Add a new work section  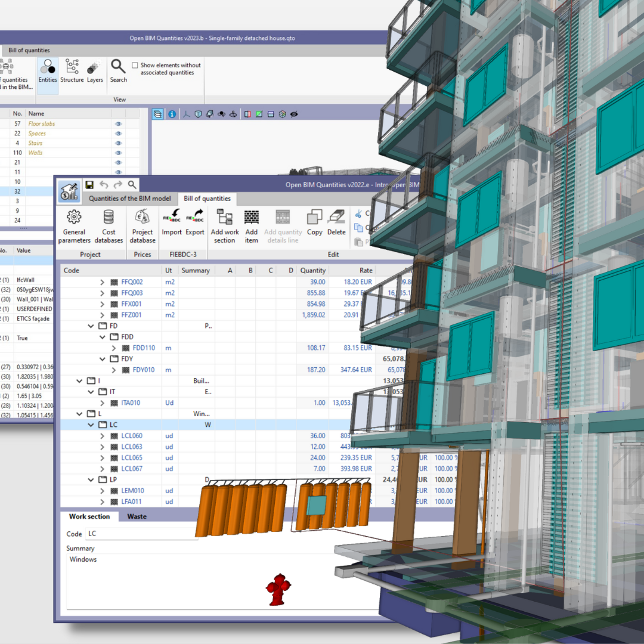click(224, 226)
